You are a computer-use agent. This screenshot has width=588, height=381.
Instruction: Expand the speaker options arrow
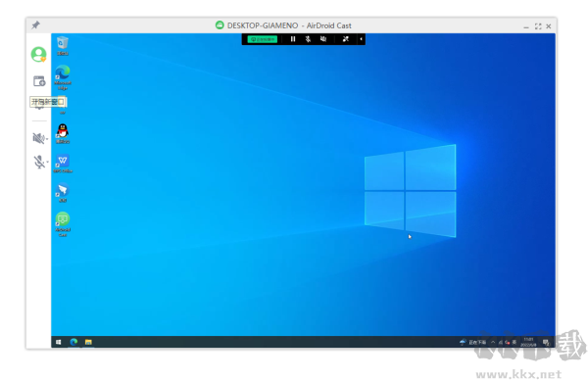(47, 139)
